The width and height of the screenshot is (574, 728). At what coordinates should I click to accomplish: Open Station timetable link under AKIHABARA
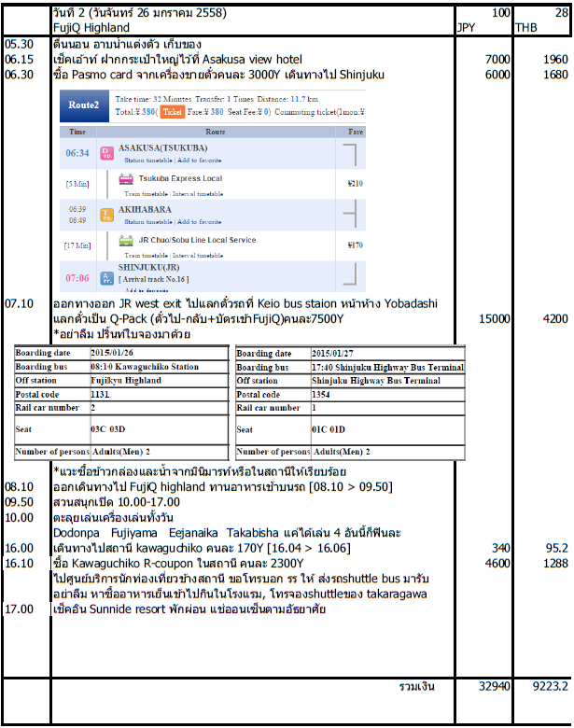click(148, 222)
